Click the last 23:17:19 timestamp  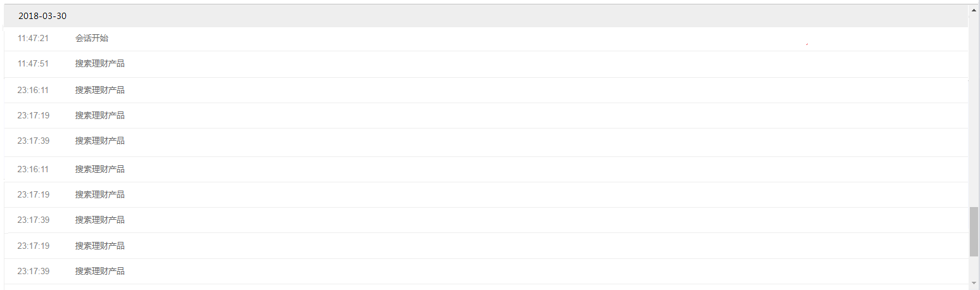[33, 246]
